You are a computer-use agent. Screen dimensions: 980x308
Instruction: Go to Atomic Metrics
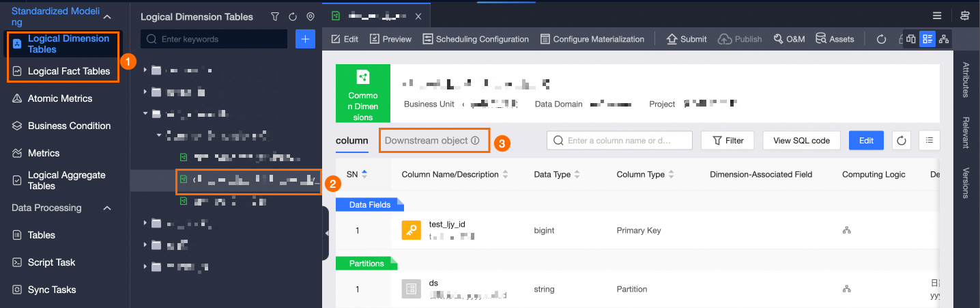tap(60, 98)
